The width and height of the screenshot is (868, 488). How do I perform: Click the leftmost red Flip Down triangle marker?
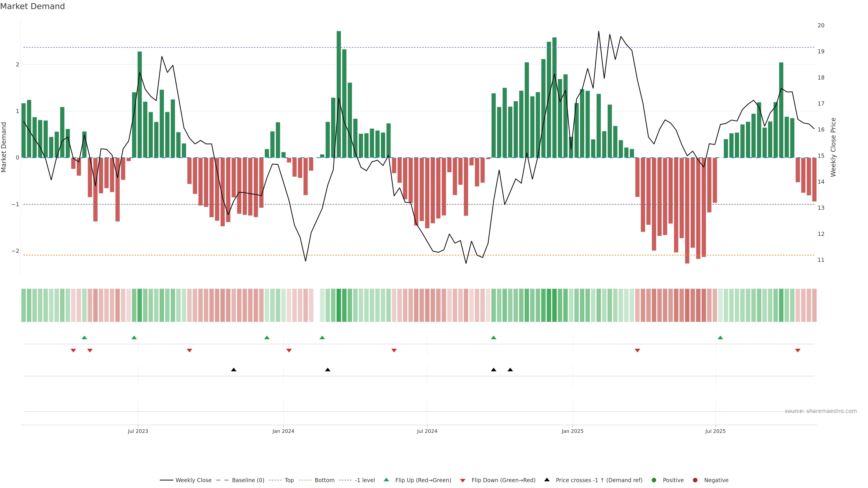coord(73,351)
